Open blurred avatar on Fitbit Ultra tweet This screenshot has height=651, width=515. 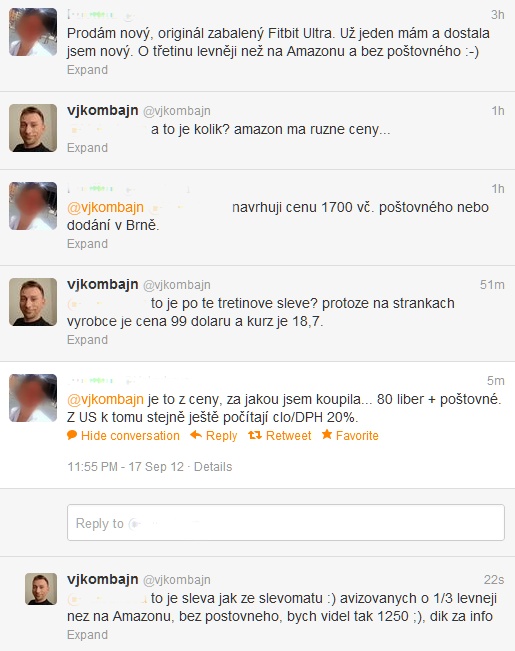pos(33,32)
